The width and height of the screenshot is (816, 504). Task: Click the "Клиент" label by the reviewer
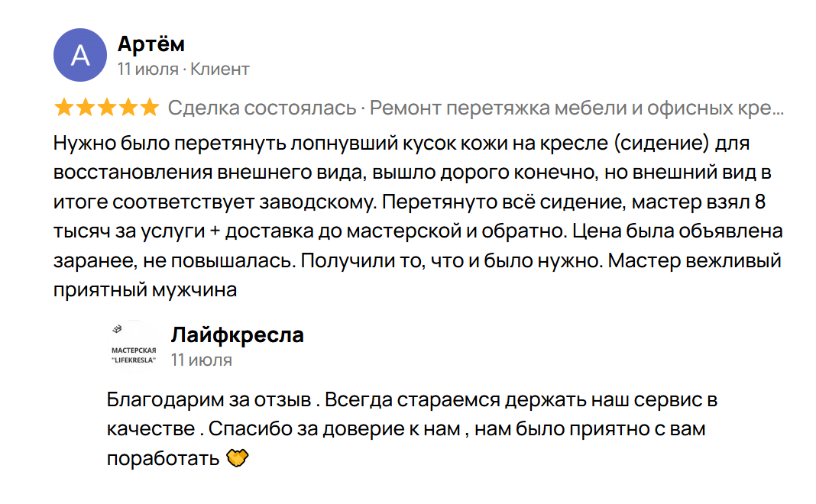(x=220, y=69)
